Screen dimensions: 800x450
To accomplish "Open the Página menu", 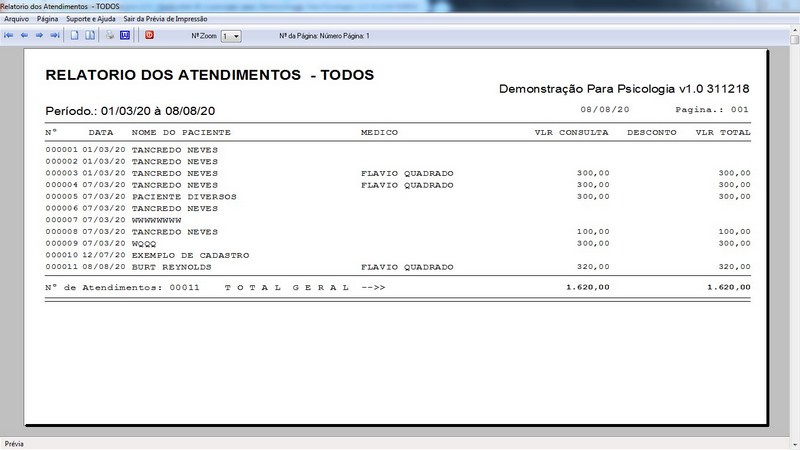I will pyautogui.click(x=47, y=19).
